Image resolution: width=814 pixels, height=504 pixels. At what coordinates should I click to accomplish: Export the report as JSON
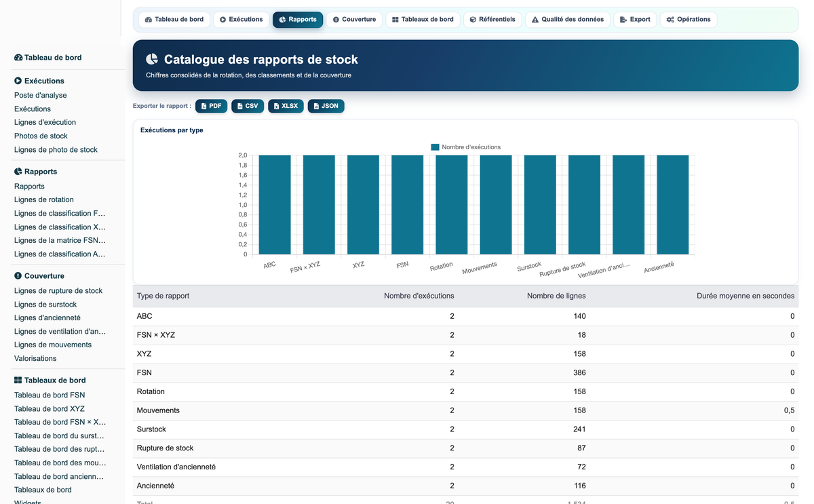point(326,106)
